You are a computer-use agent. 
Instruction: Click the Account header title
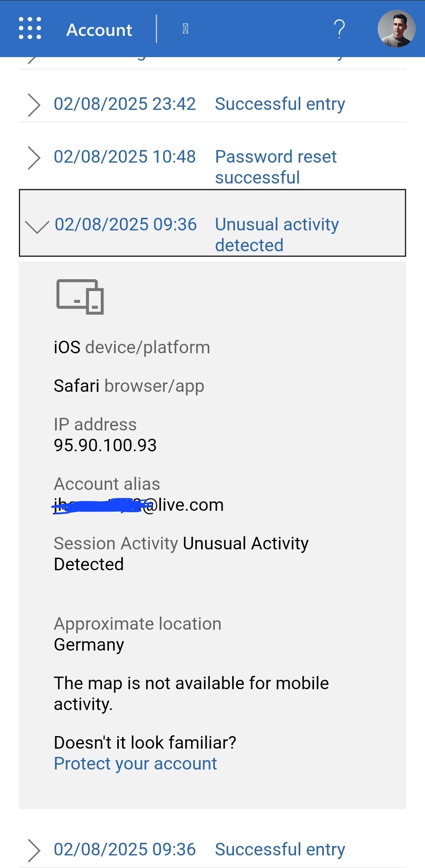click(x=99, y=30)
